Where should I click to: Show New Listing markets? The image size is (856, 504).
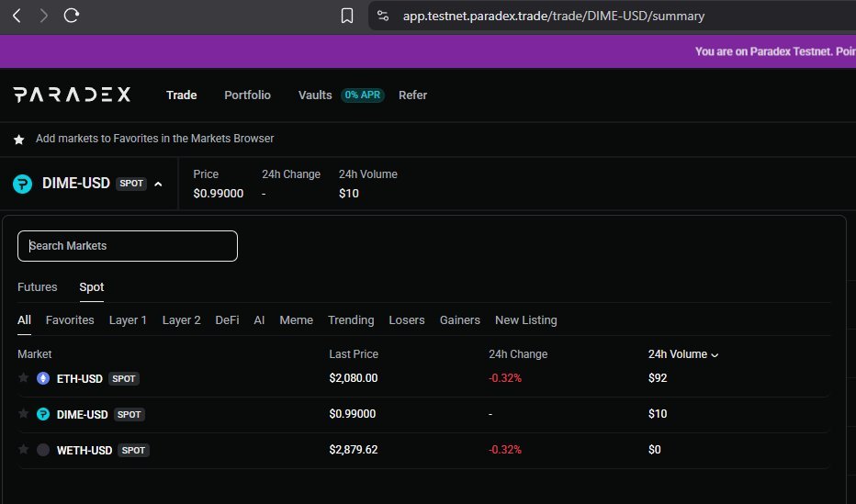pyautogui.click(x=525, y=320)
